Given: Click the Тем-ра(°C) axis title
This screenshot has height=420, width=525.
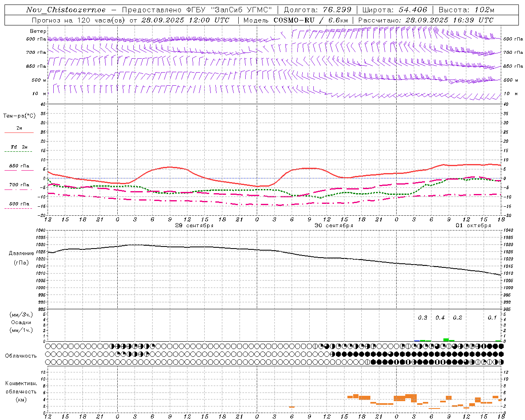Looking at the screenshot, I should pyautogui.click(x=19, y=116).
